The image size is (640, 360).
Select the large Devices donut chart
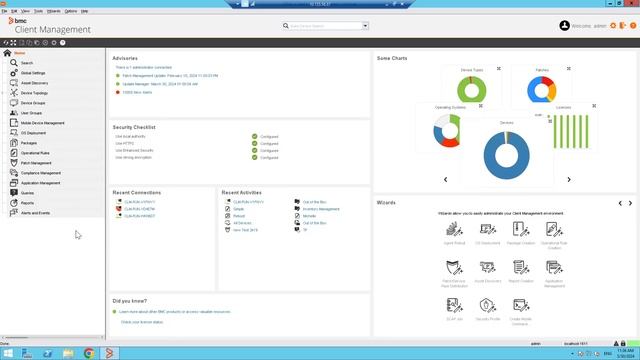[x=507, y=156]
